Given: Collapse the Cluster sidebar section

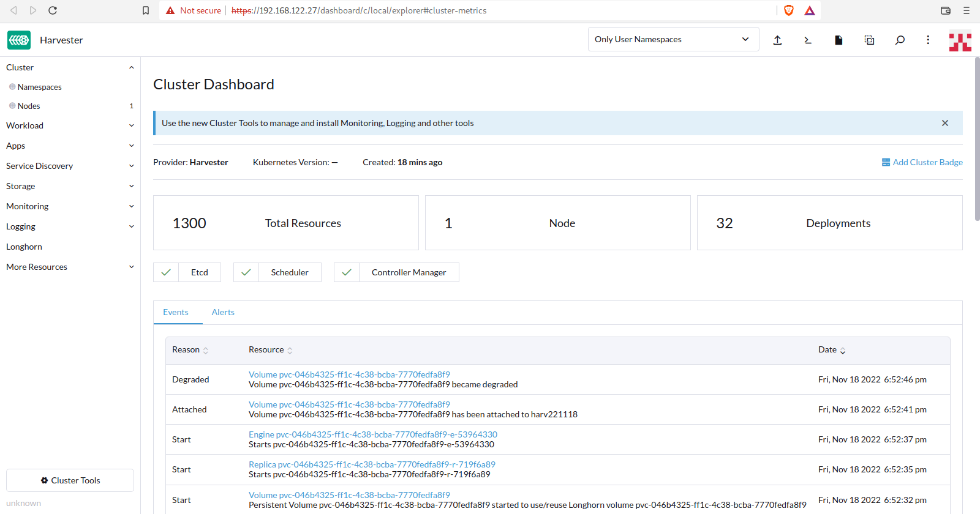Looking at the screenshot, I should [131, 67].
